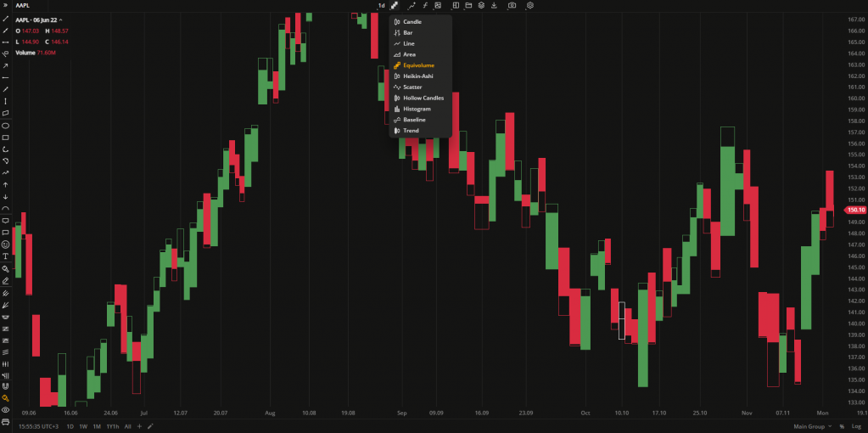This screenshot has height=433, width=868.
Task: Expand the Main Group dropdown
Action: [x=809, y=426]
